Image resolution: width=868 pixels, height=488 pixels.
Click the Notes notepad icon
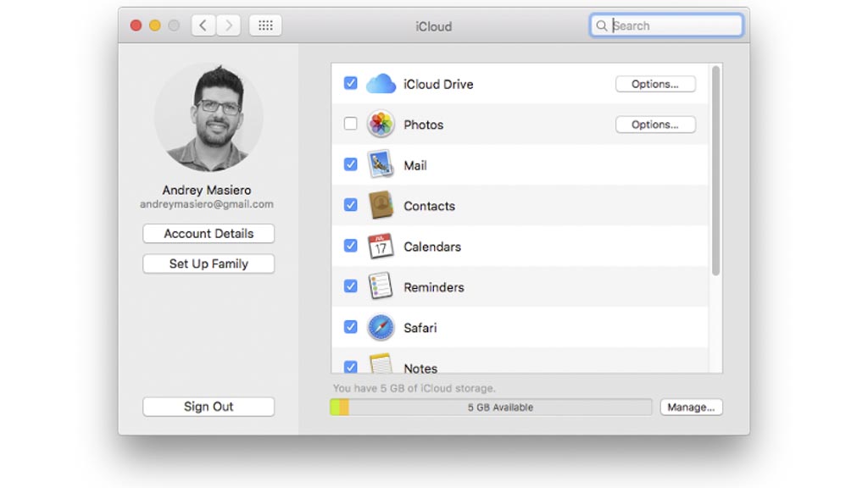381,364
